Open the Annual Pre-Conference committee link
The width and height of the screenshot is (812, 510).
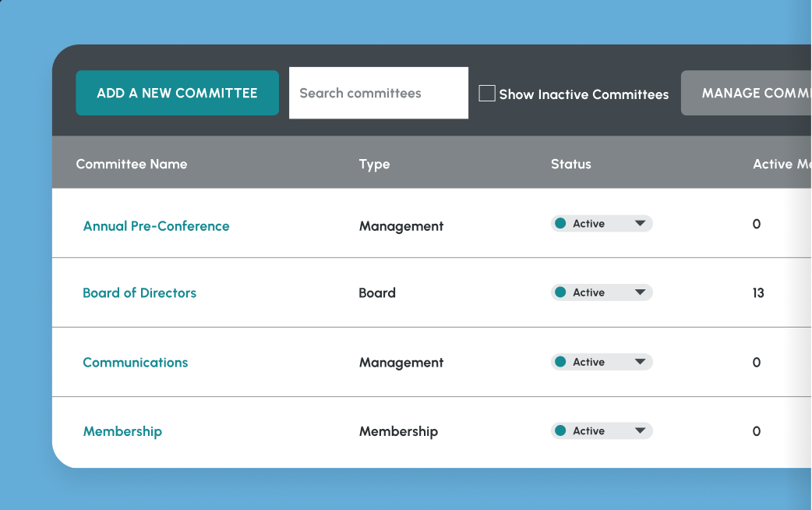tap(156, 226)
